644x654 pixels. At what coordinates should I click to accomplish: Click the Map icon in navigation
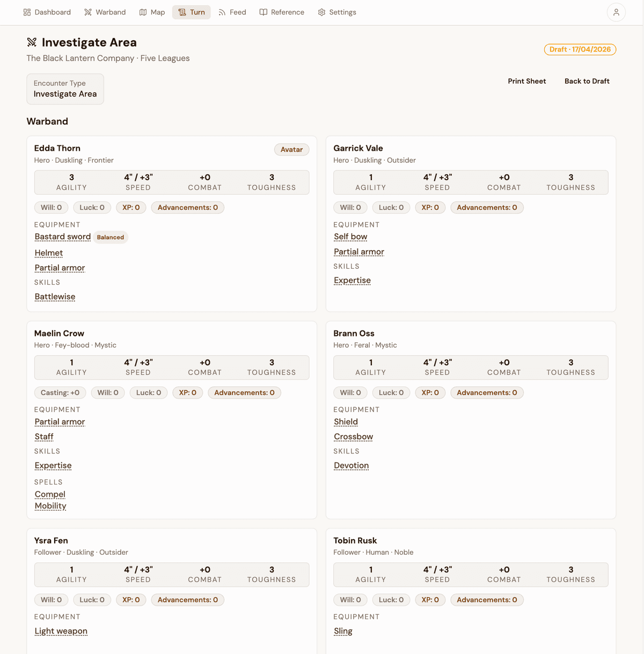coord(143,12)
